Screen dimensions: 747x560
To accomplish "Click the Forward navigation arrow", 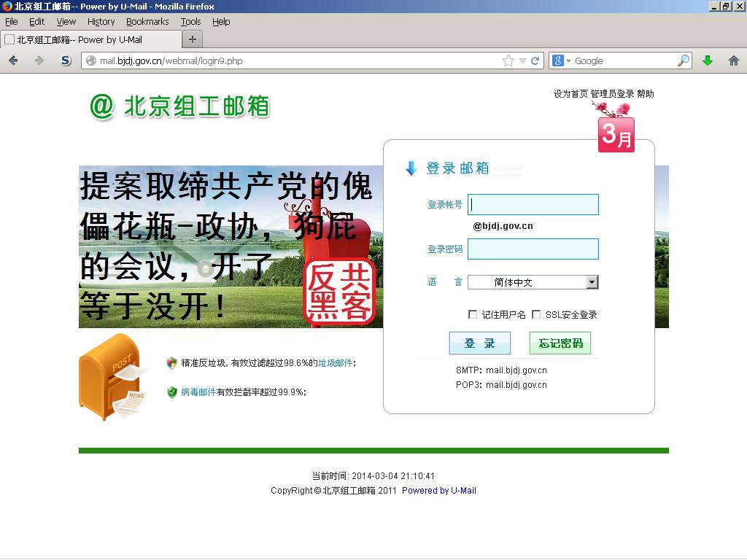I will tap(39, 61).
